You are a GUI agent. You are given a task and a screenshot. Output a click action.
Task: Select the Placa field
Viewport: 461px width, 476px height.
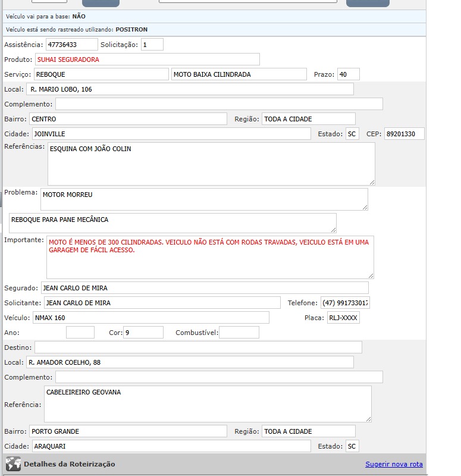[x=343, y=318]
